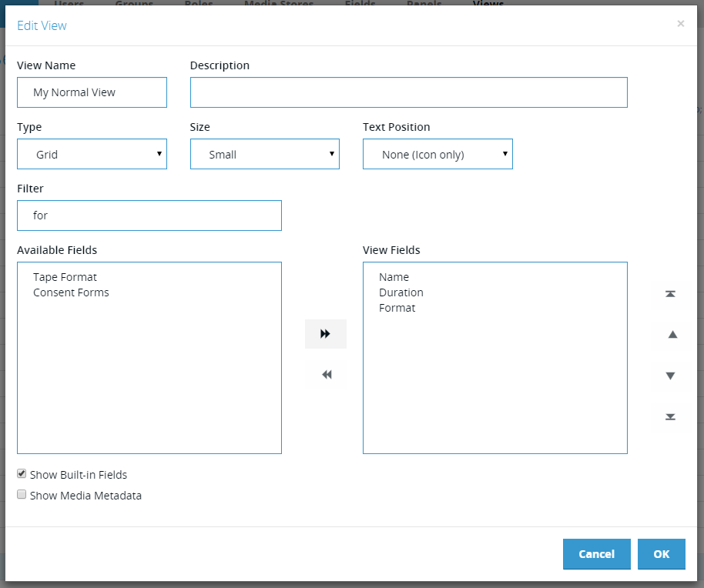Switch to the Views tab behind dialog
Screen dimensions: 704x588
point(488,3)
